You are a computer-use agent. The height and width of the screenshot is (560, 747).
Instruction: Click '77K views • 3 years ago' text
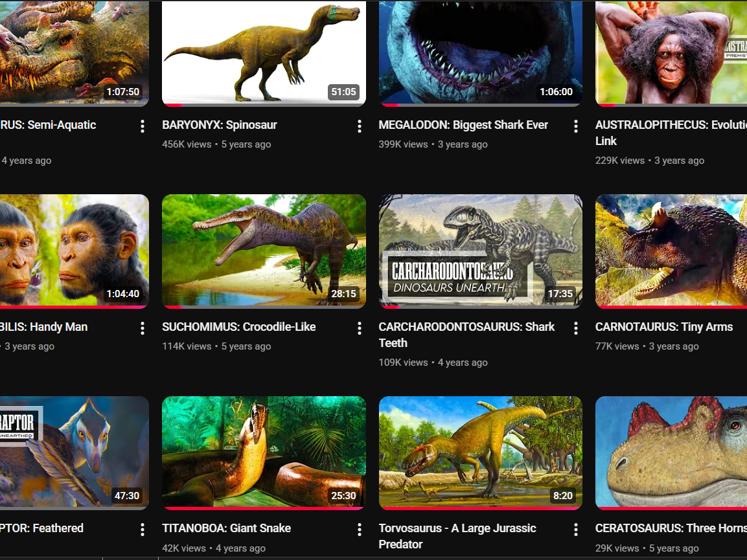[x=647, y=346]
